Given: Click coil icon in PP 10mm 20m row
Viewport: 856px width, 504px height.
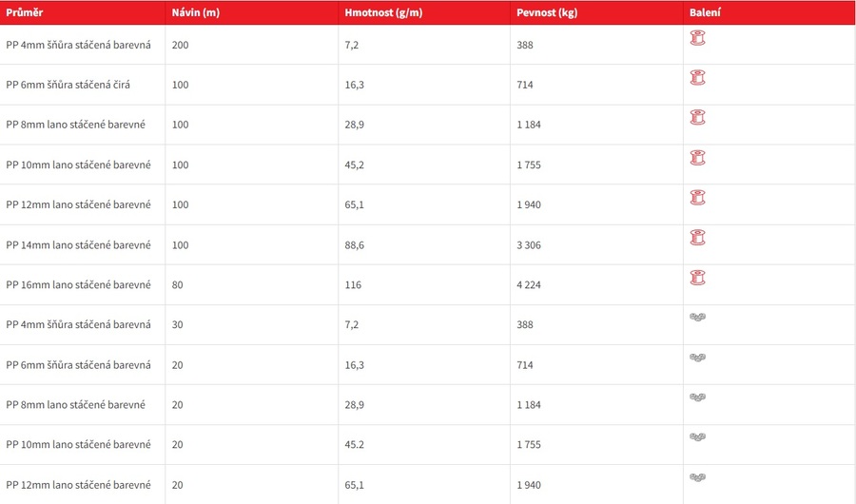Looking at the screenshot, I should (698, 437).
